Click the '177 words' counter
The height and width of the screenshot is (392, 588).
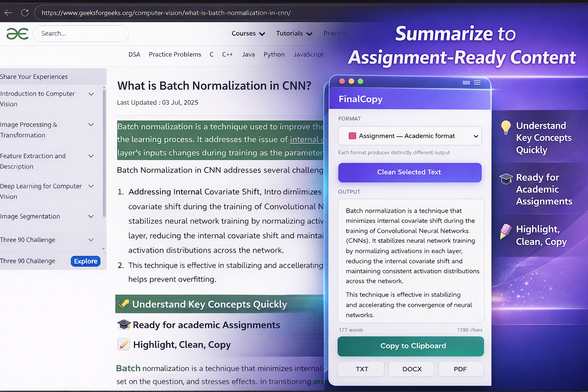351,330
